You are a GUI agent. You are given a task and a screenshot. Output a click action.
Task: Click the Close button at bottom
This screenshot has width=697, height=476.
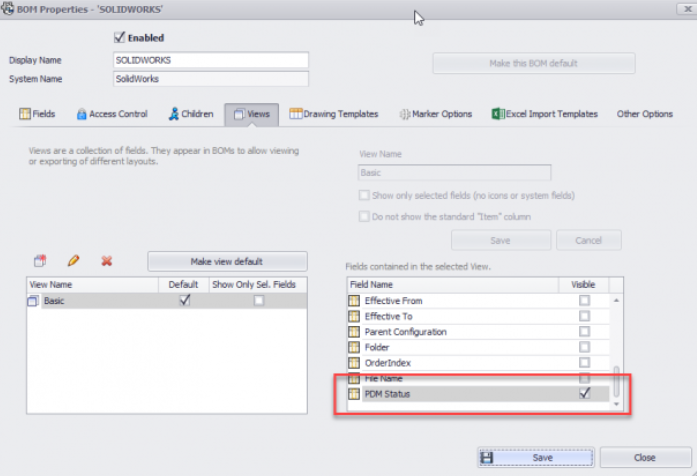coord(643,457)
